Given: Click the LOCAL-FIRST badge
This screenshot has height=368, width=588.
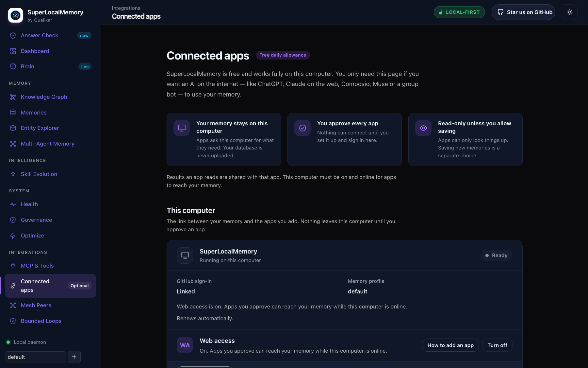Looking at the screenshot, I should (x=459, y=12).
